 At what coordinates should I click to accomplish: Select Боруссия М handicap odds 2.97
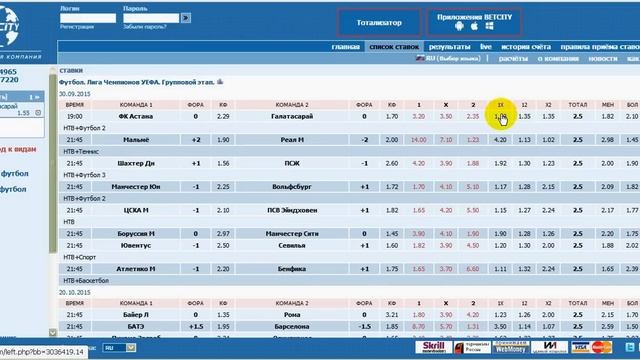(x=223, y=233)
